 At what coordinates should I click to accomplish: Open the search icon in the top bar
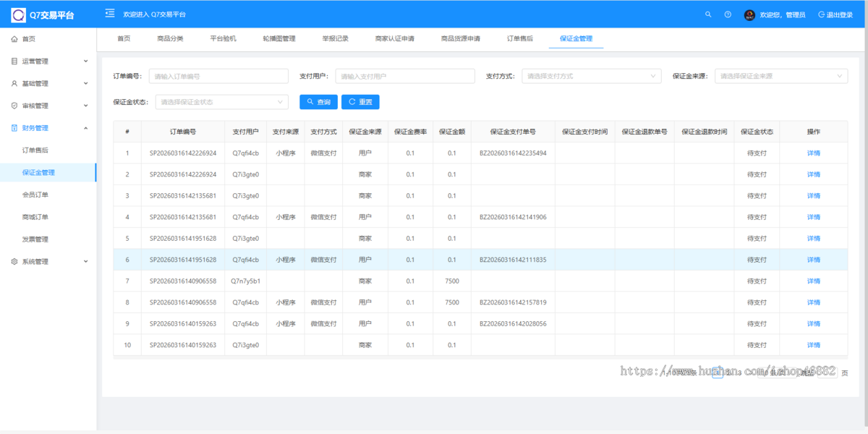708,14
